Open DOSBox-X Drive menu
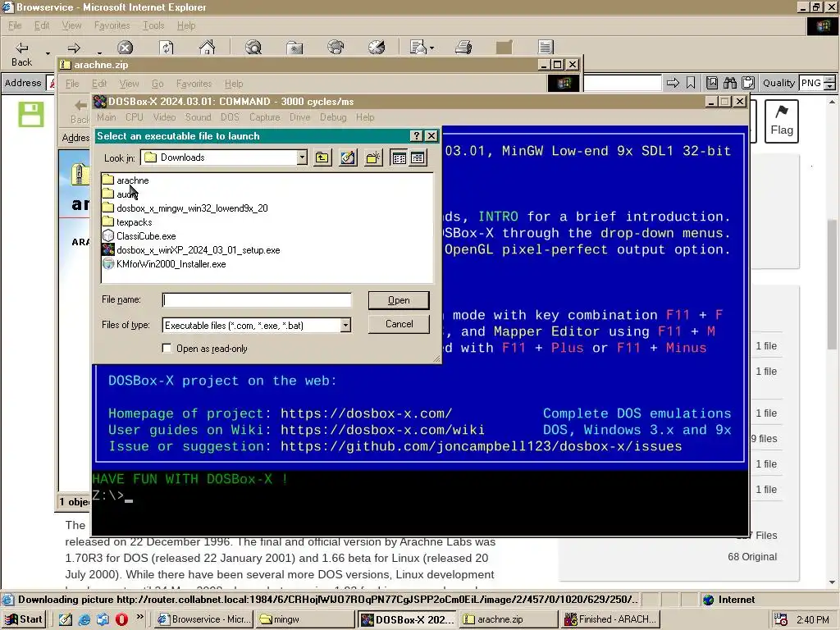Viewport: 840px width, 630px height. point(300,117)
